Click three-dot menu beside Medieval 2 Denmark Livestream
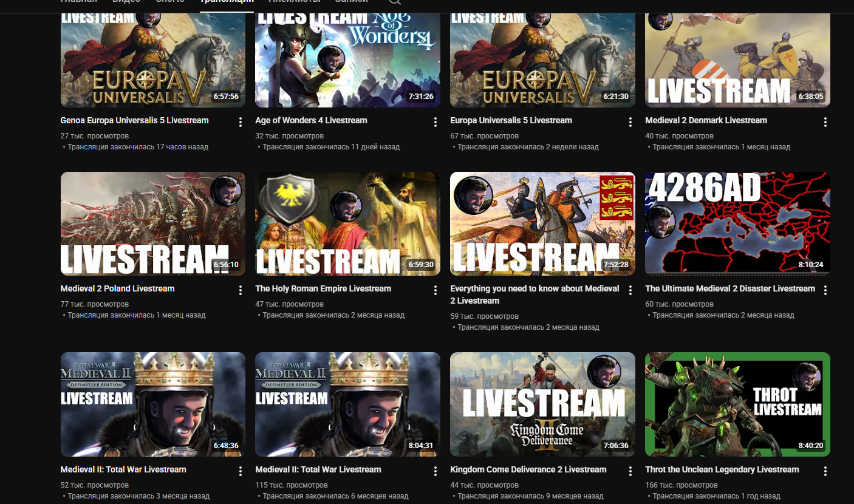Viewport: 854px width, 504px height. pyautogui.click(x=825, y=122)
